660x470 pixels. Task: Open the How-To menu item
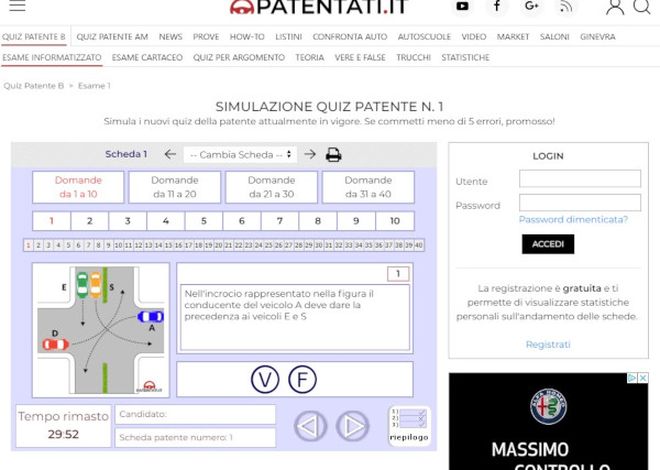pos(247,37)
